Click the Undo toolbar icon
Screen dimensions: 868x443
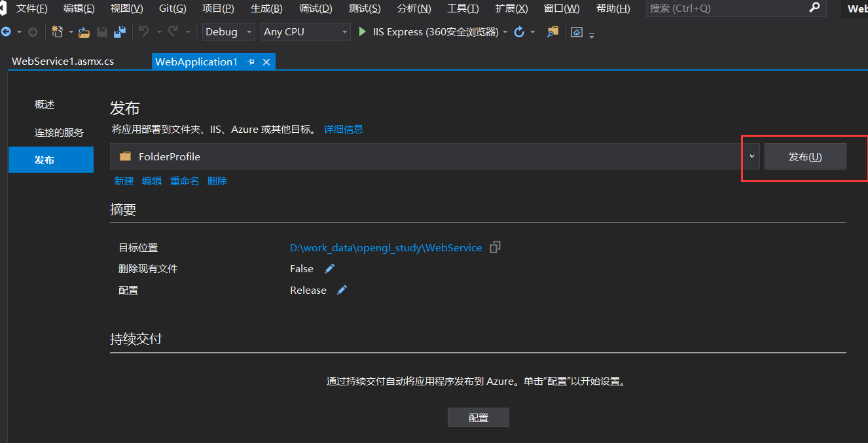(144, 31)
